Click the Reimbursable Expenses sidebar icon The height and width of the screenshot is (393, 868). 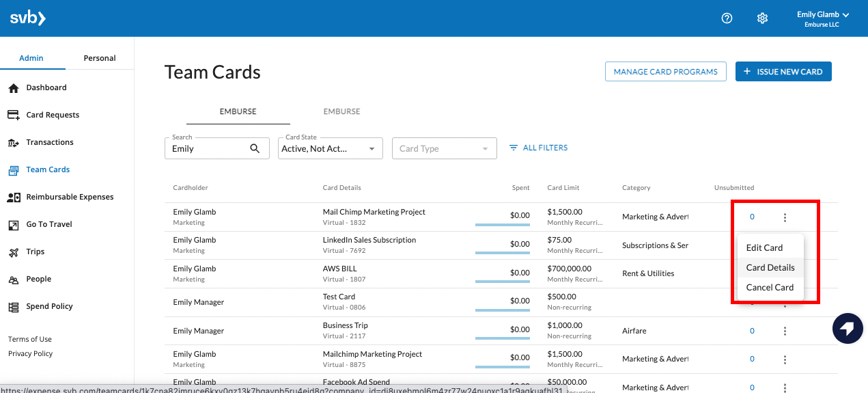[x=14, y=198]
